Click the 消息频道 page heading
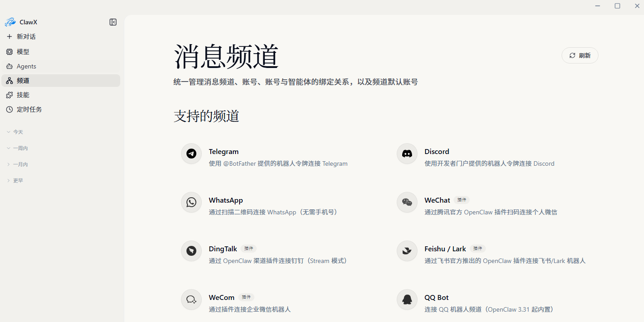 pos(227,57)
